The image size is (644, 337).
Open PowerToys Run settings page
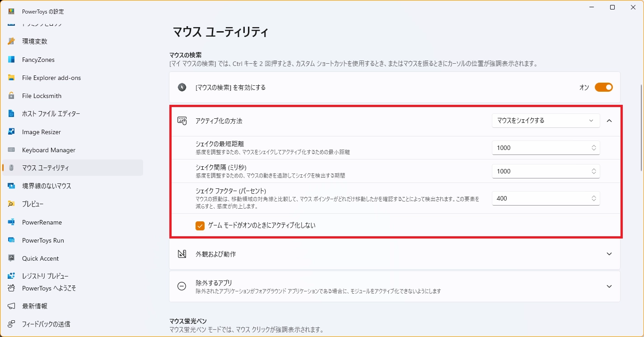click(43, 240)
